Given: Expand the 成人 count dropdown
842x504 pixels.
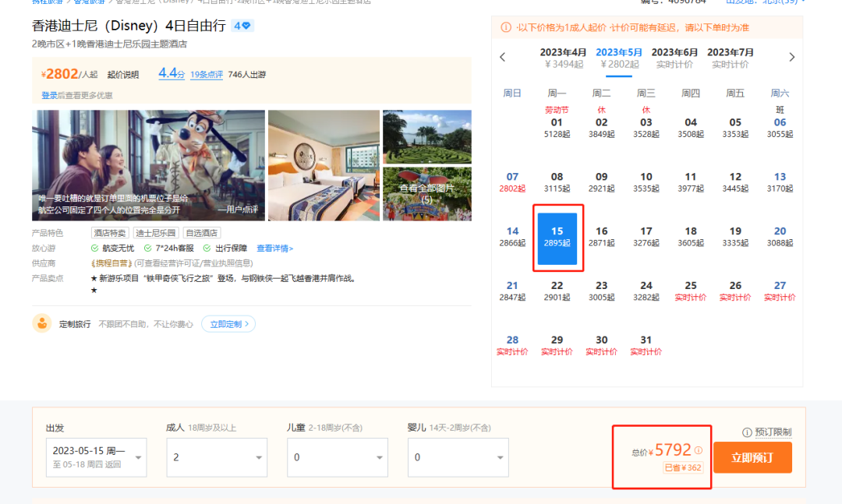Looking at the screenshot, I should click(216, 457).
